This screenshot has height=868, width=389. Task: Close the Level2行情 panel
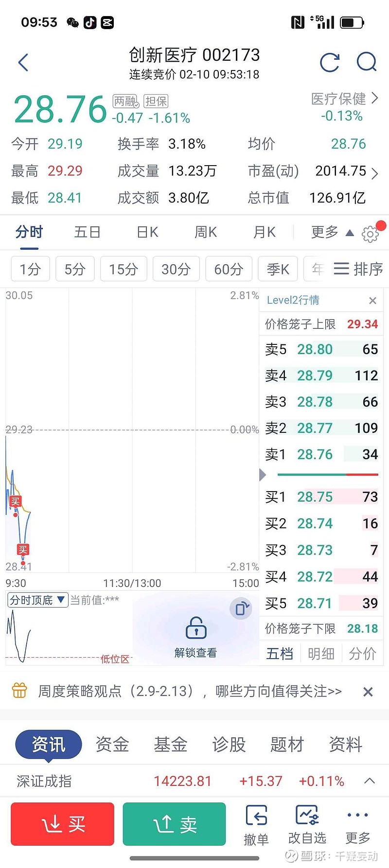(x=373, y=301)
